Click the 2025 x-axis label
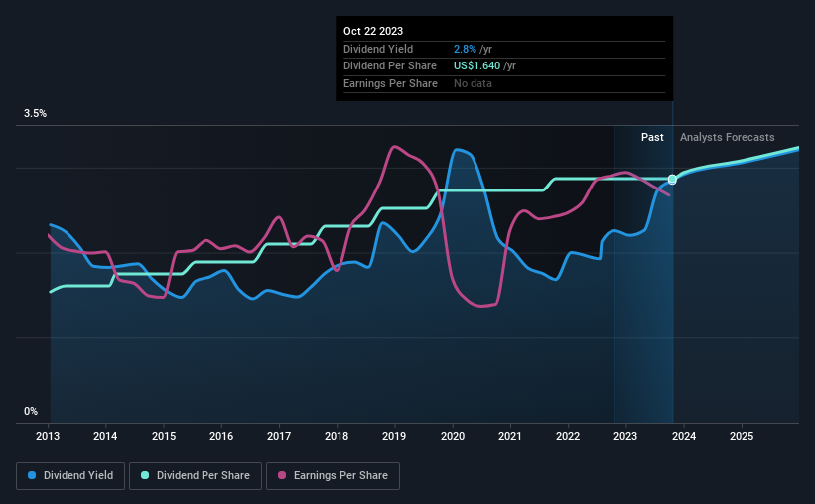Image resolution: width=815 pixels, height=504 pixels. [x=742, y=436]
